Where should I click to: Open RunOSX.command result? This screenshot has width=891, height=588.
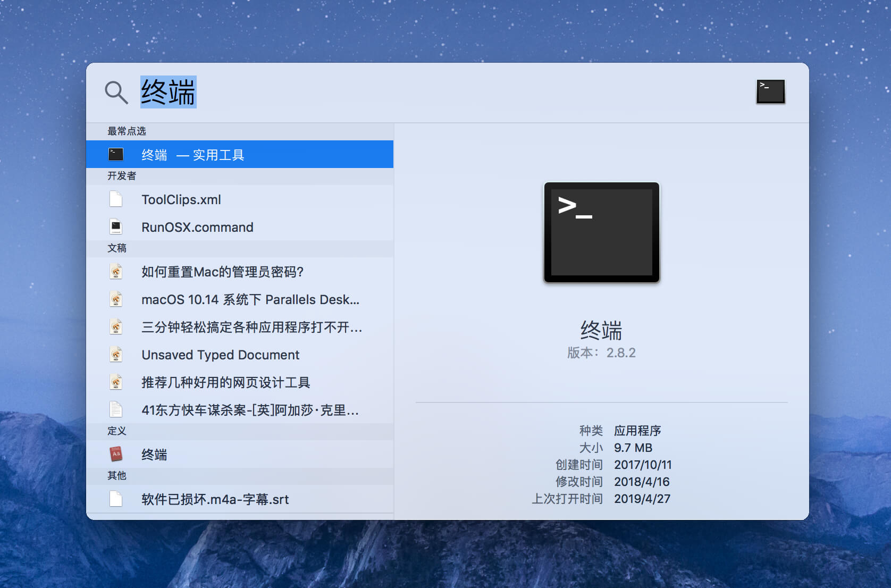point(240,227)
